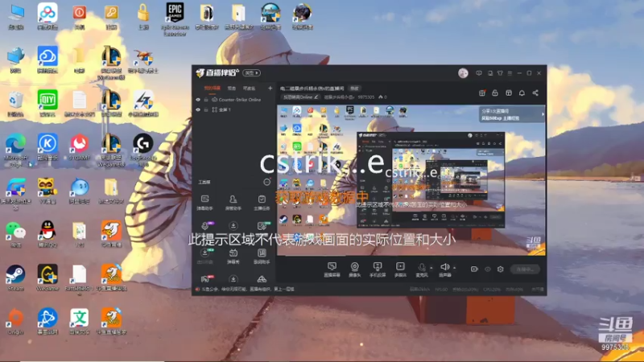This screenshot has width=644, height=362.
Task: Toggle visibility of 全屏 1 source
Action: coord(198,110)
